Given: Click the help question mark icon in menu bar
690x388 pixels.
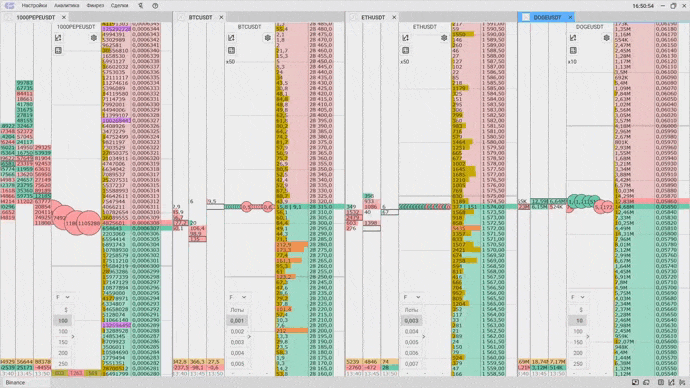Looking at the screenshot, I should pos(155,6).
